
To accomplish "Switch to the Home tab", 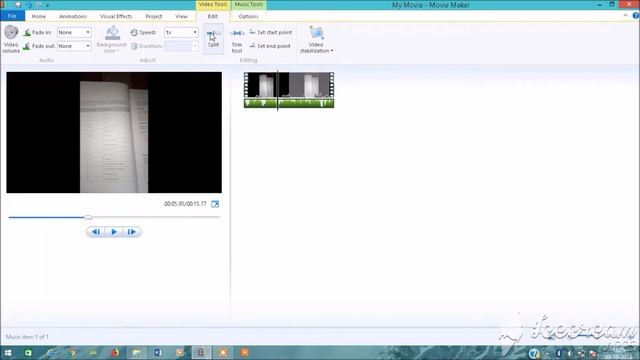I will coord(39,16).
